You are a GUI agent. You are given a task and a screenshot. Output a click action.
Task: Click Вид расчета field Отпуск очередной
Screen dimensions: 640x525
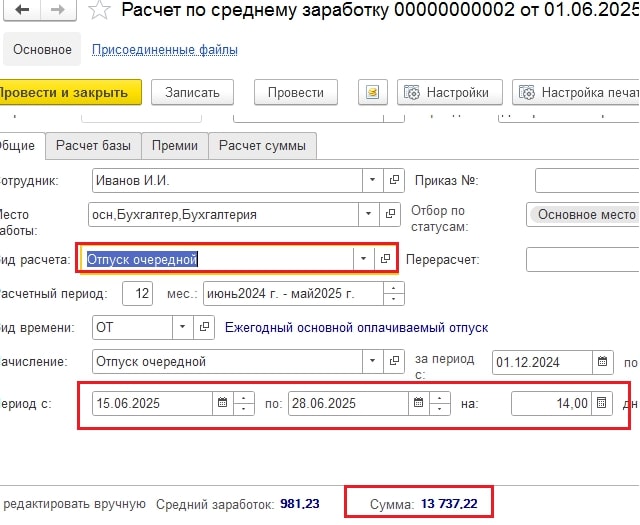(218, 259)
